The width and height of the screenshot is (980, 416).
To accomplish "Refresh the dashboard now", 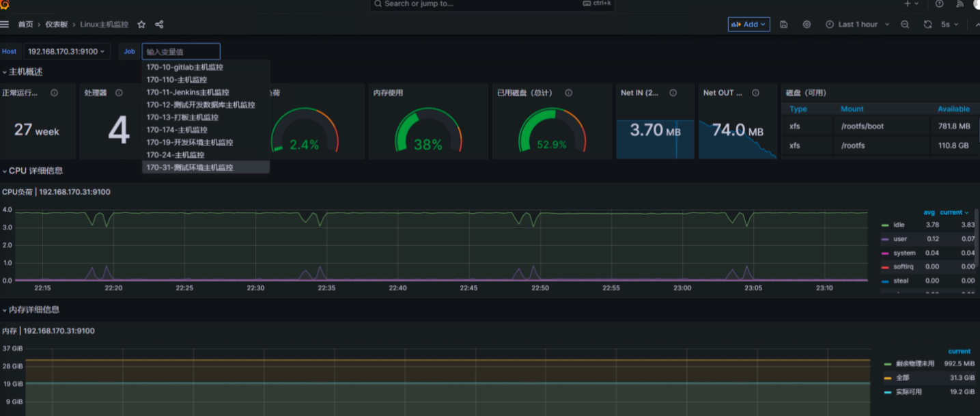I will click(x=927, y=25).
